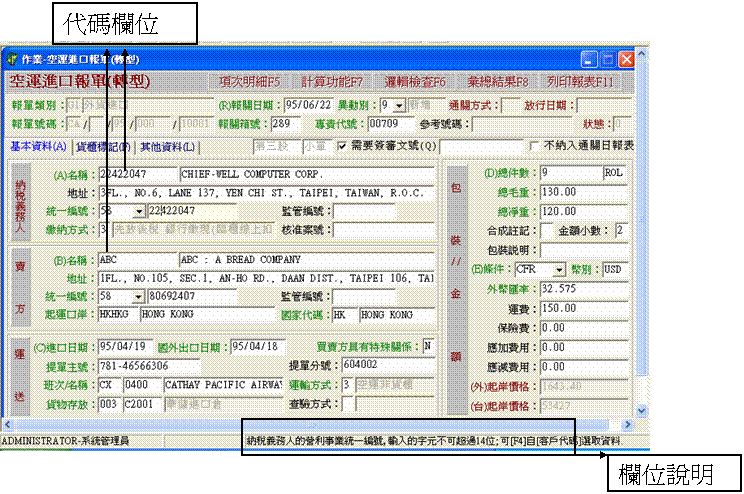
Task: Click 保險費 field 0.00
Action: (584, 328)
